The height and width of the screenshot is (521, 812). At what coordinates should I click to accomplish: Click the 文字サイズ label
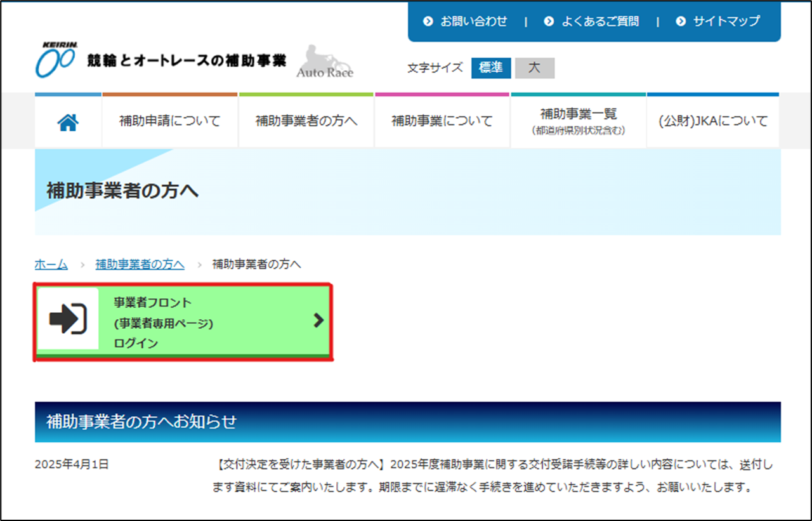(435, 68)
